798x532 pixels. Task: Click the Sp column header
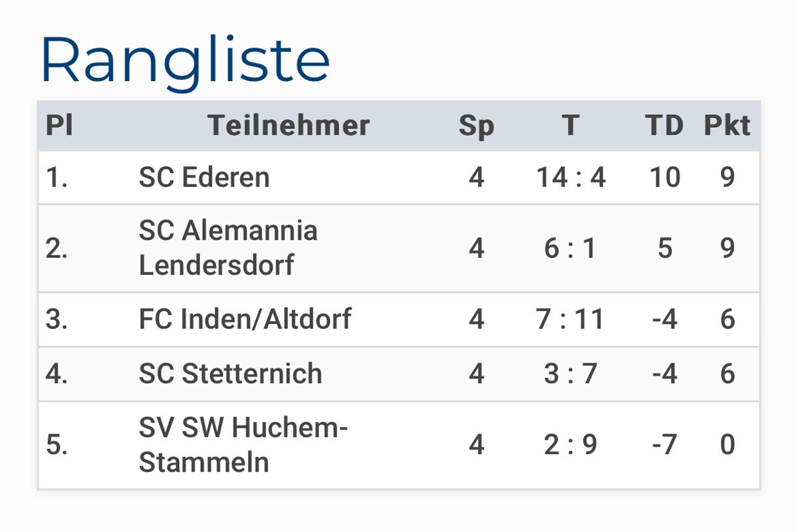(476, 126)
